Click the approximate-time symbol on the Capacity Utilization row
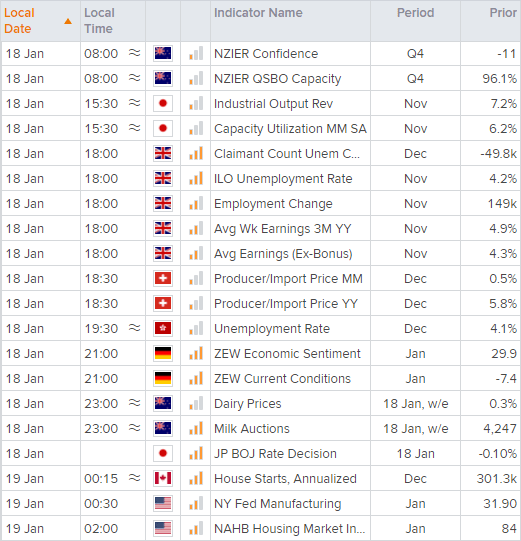Screen dimensions: 521x541 tap(135, 128)
